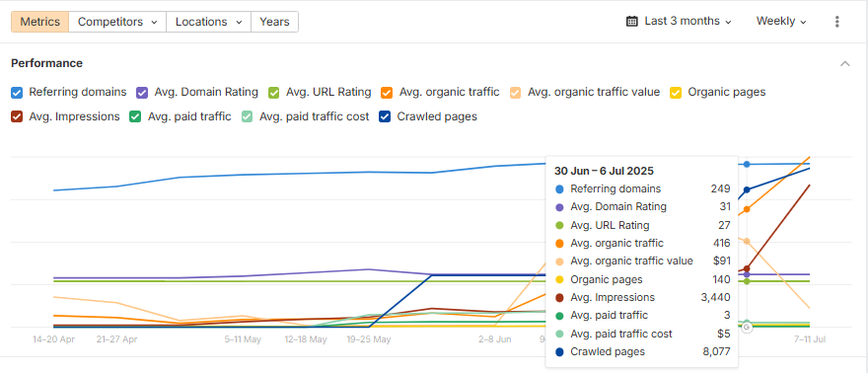Click the Referring domains value 249 in tooltip

(720, 188)
